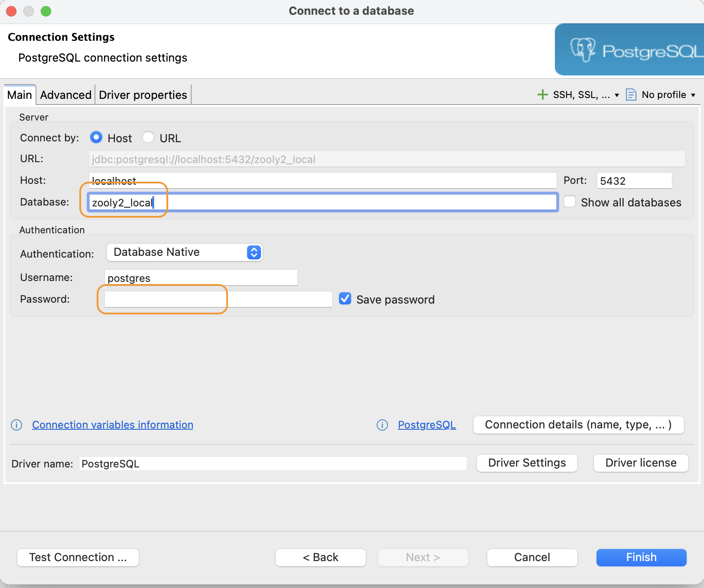This screenshot has height=588, width=704.
Task: Click the PostgreSQL elephant logo banner
Action: pos(629,50)
